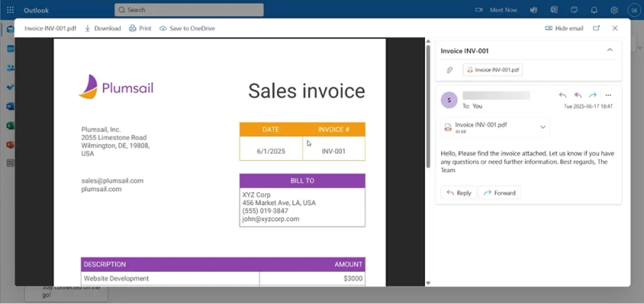Image resolution: width=644 pixels, height=304 pixels.
Task: Open PowerPoint from the Outlook sidebar
Action: pyautogui.click(x=10, y=145)
